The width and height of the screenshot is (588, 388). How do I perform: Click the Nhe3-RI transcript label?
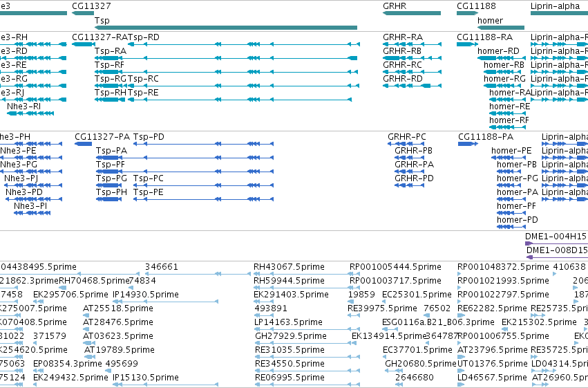[x=23, y=107]
